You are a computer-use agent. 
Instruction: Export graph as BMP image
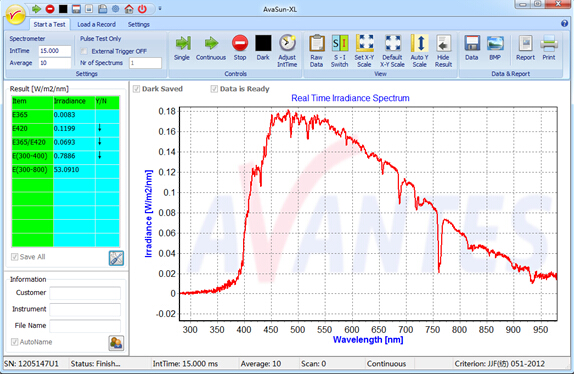coord(495,48)
